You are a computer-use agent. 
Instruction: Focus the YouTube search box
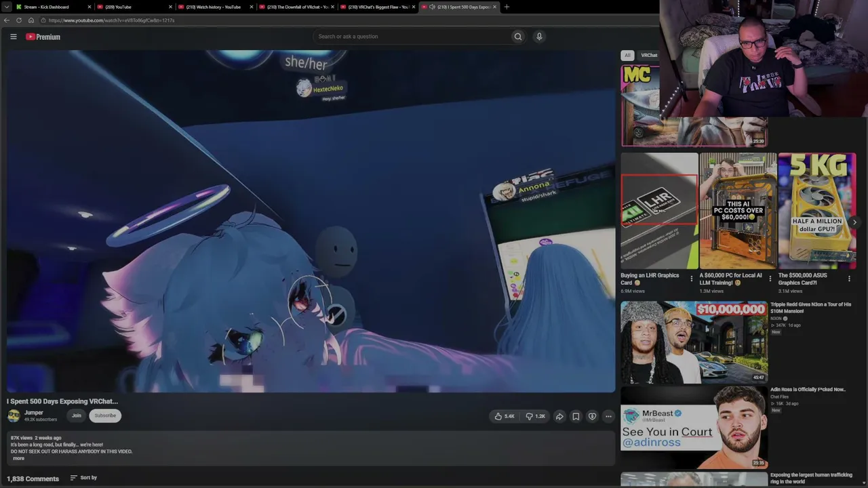(x=412, y=37)
